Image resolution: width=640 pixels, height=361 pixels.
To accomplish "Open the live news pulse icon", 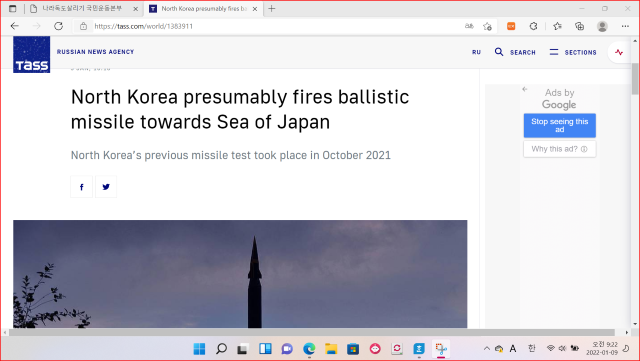I will click(619, 52).
